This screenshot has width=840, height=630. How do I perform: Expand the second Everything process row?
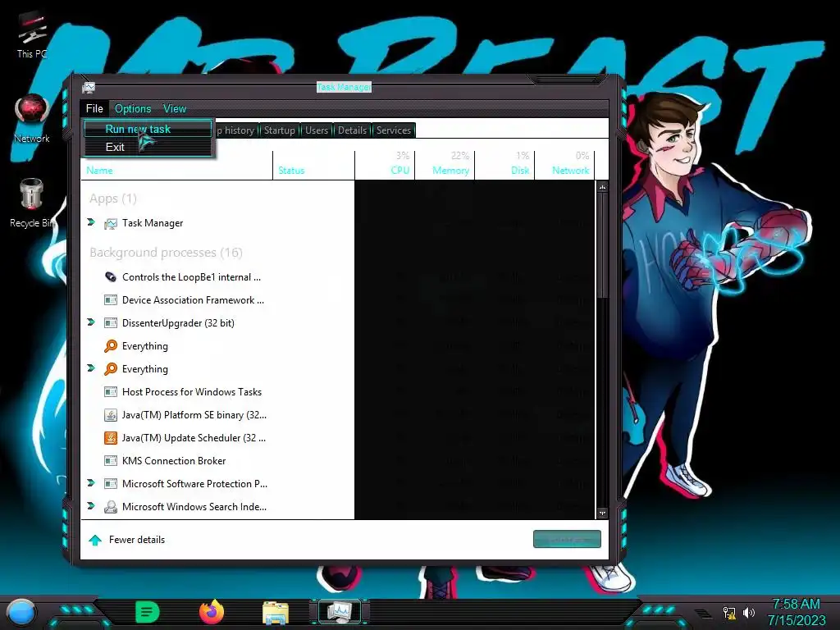pyautogui.click(x=91, y=368)
